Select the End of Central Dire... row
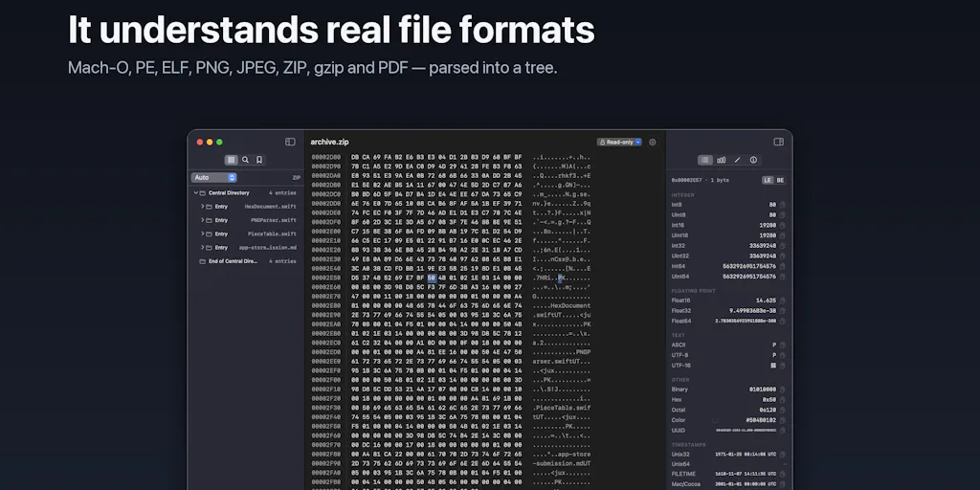 [x=248, y=261]
